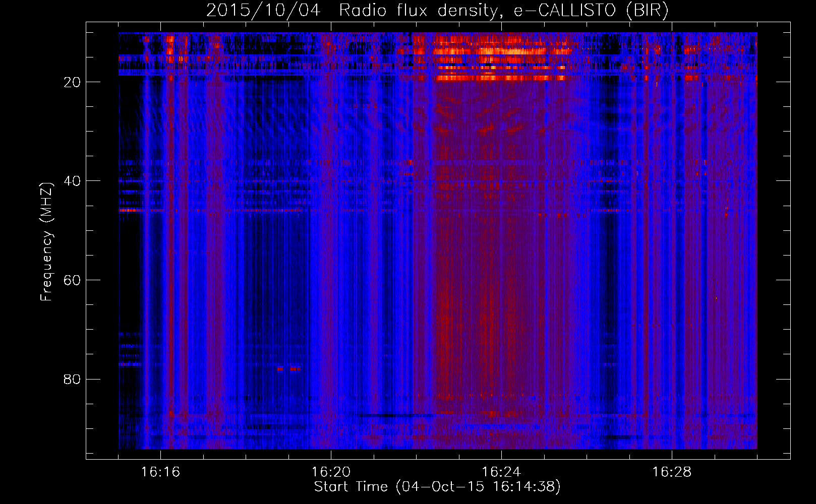
Task: Click the 20 MHz frequency tick label
Action: [x=73, y=82]
